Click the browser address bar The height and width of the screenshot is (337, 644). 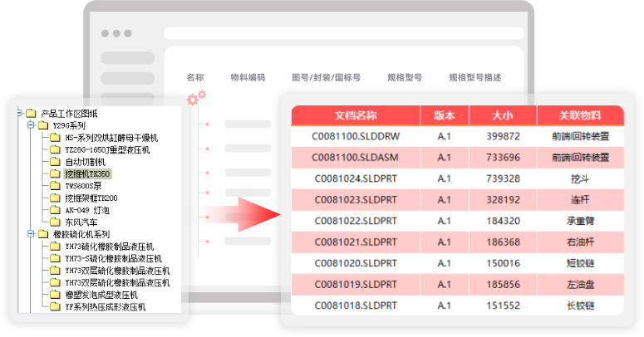coord(343,34)
